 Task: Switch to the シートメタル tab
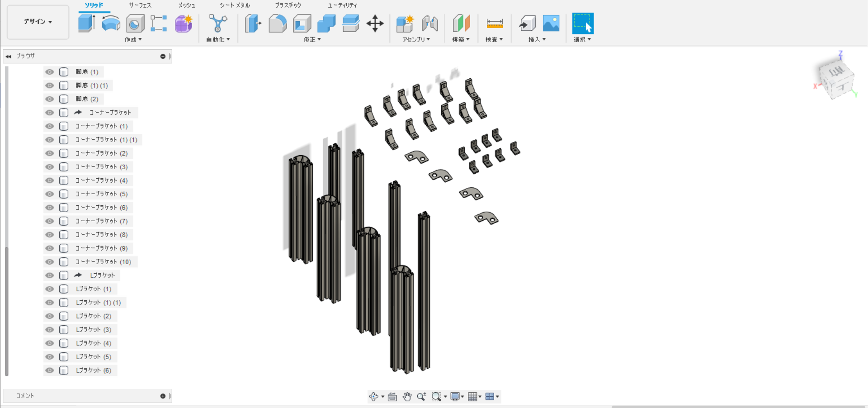[235, 5]
